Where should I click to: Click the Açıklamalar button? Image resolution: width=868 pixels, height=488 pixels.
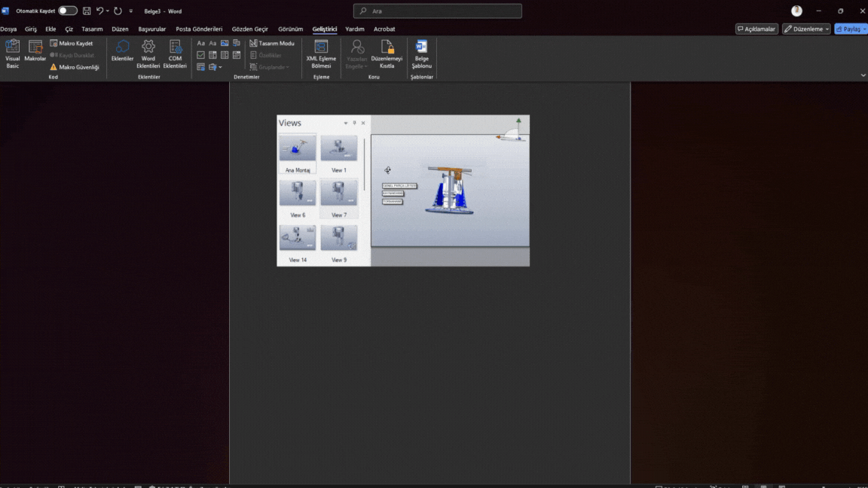click(x=756, y=29)
